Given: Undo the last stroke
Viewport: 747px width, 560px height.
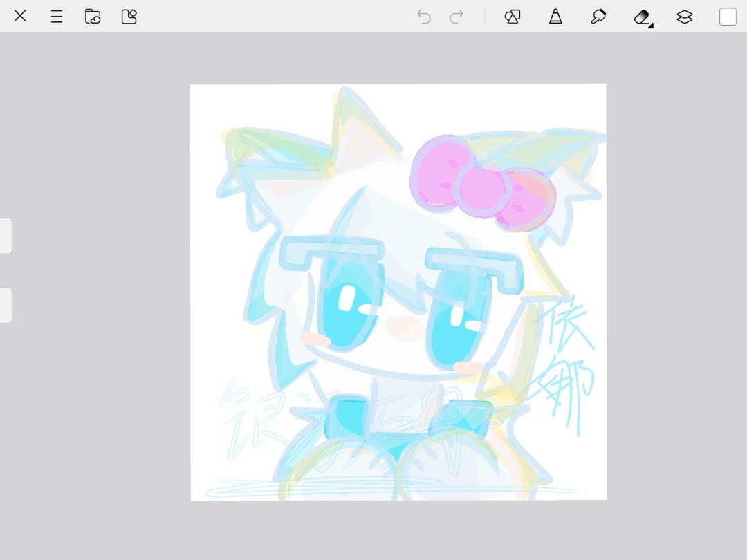Looking at the screenshot, I should point(423,17).
